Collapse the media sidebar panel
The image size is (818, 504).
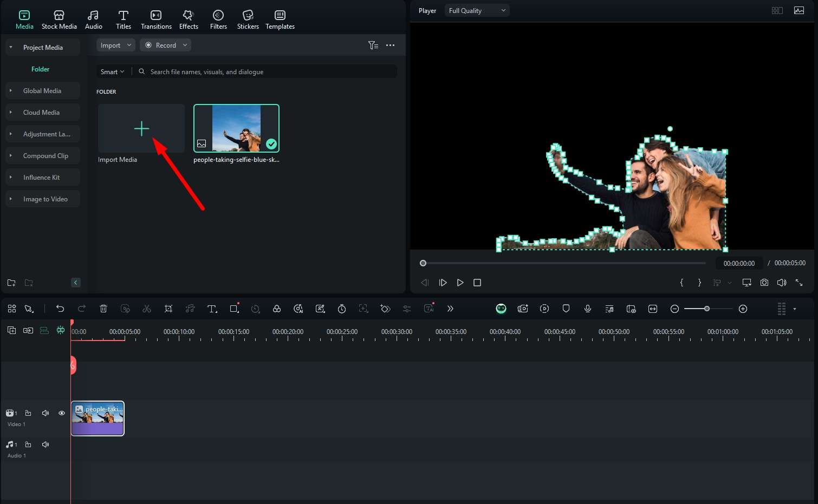[76, 283]
